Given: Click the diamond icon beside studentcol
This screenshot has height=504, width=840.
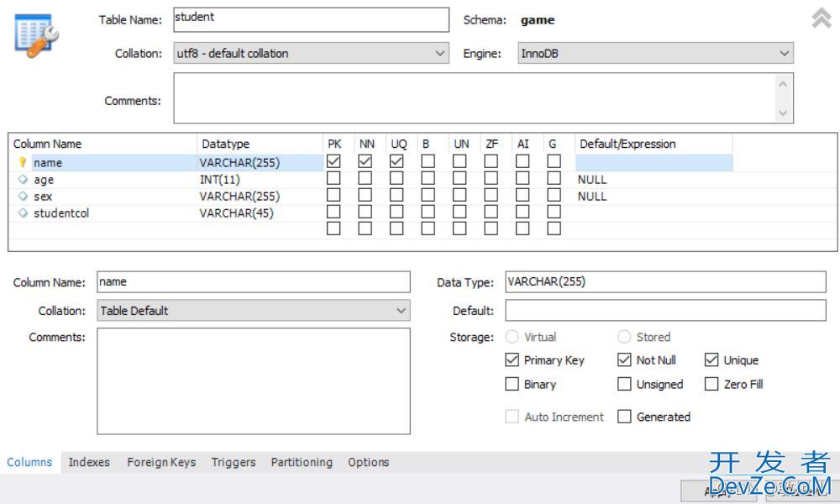Looking at the screenshot, I should click(x=23, y=213).
